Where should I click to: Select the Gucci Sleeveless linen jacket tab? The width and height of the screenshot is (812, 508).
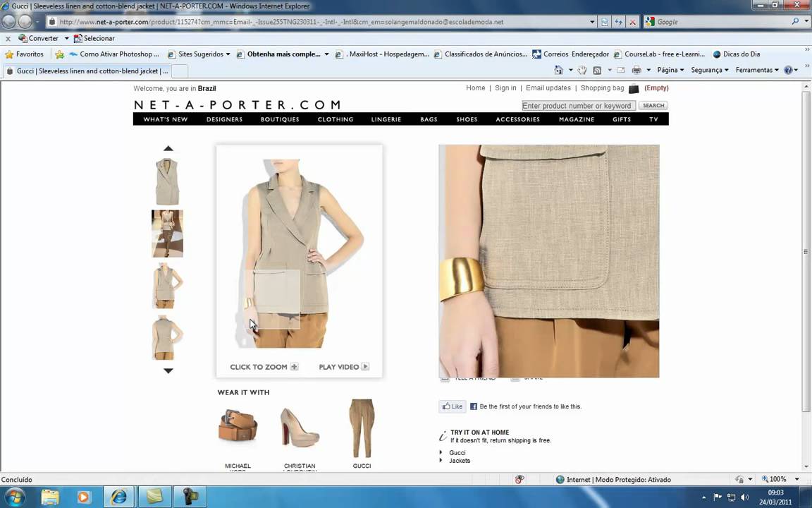pos(87,71)
